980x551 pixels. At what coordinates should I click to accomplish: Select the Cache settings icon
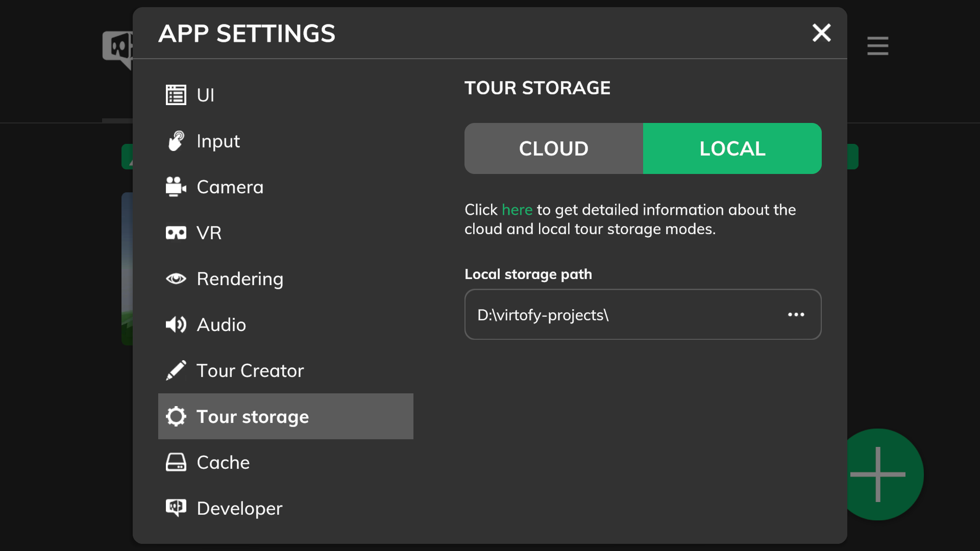[x=176, y=462]
